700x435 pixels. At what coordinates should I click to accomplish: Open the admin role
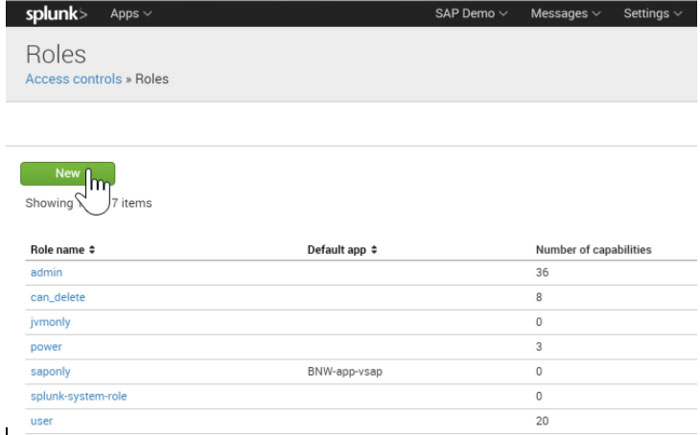click(47, 272)
